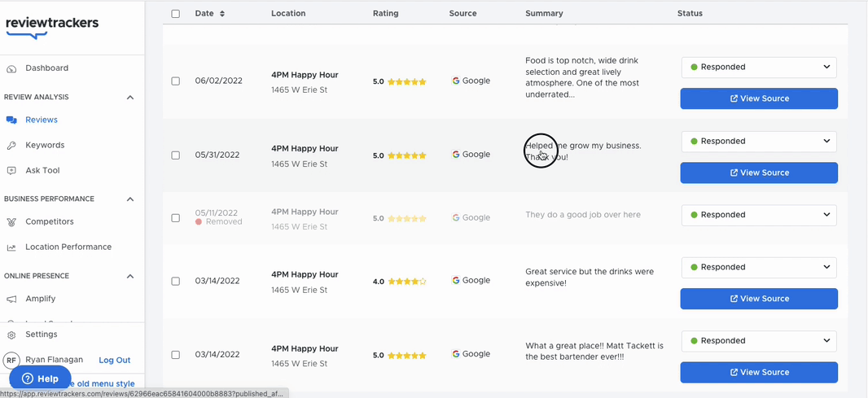Click Google icon in 4.0 rating row
The width and height of the screenshot is (868, 398).
(456, 280)
